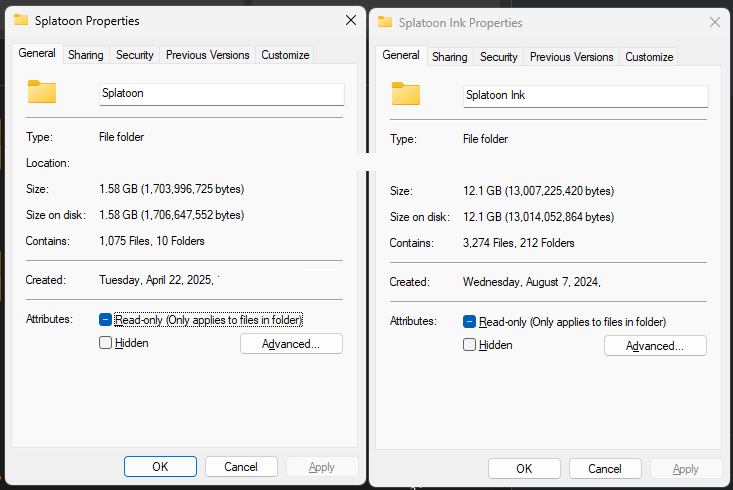Close the Splatoon Properties dialog
Screen dimensions: 733x490
tap(351, 20)
